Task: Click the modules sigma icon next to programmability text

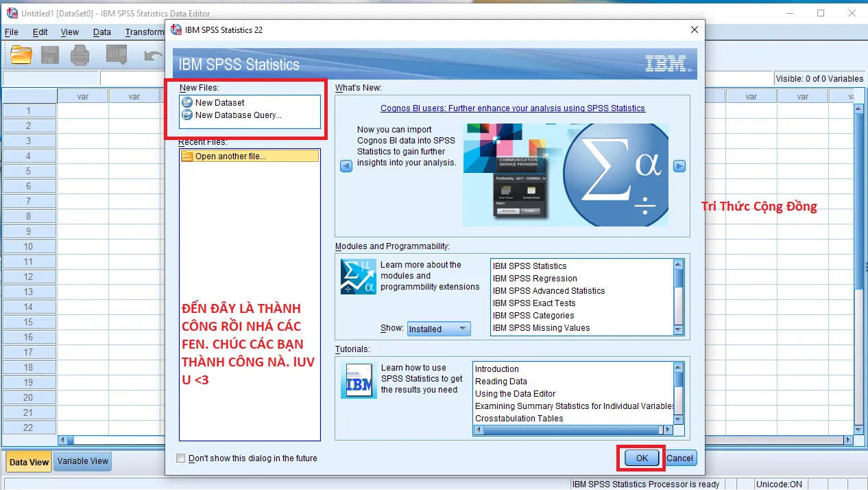Action: point(357,276)
